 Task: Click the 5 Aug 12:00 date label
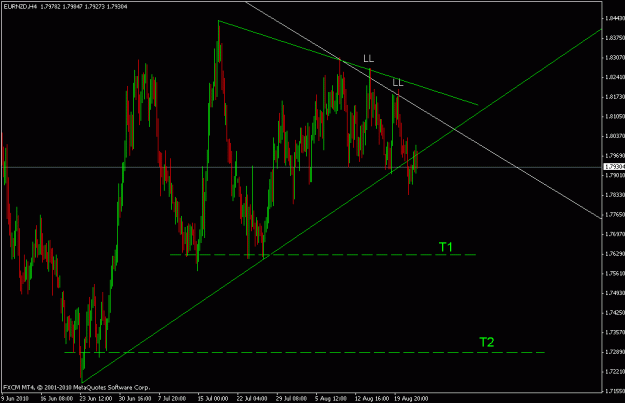[x=331, y=398]
